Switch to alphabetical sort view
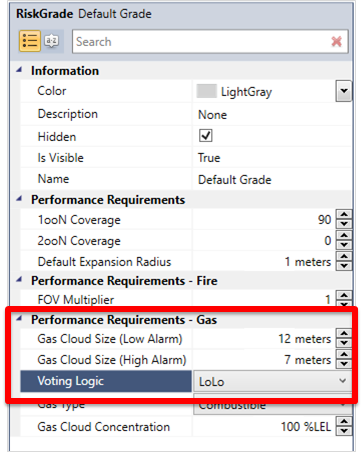Screen dimensions: 363x452 pos(52,41)
